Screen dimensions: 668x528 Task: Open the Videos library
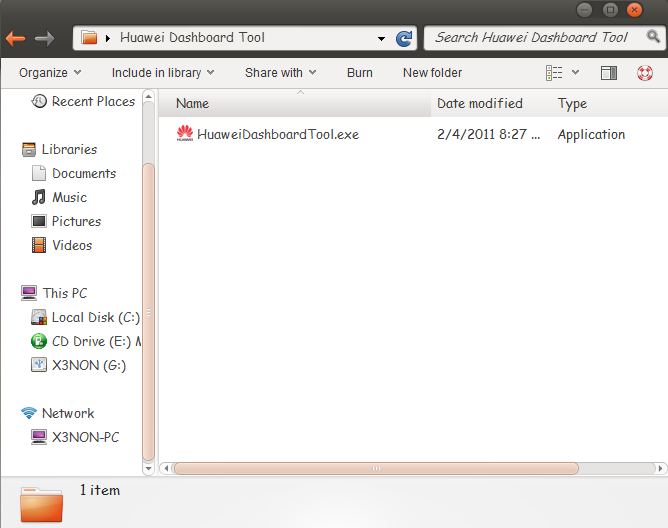(x=72, y=245)
